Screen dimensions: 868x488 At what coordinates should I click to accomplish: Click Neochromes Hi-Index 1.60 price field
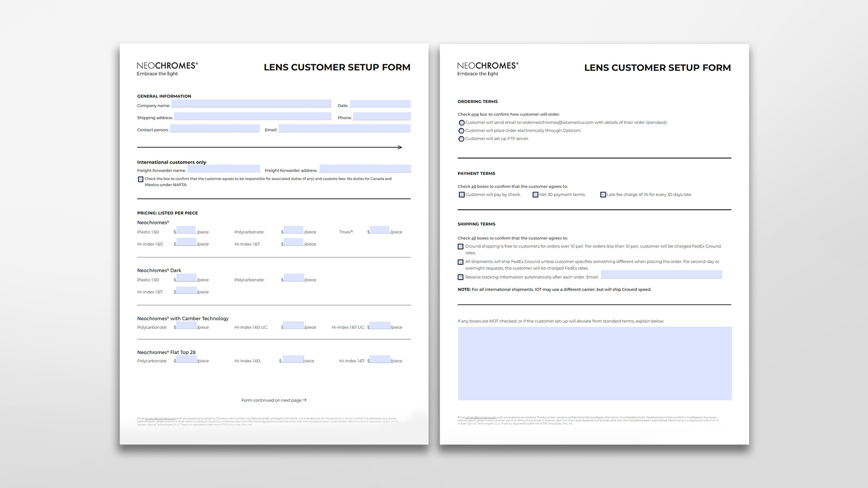coord(186,242)
